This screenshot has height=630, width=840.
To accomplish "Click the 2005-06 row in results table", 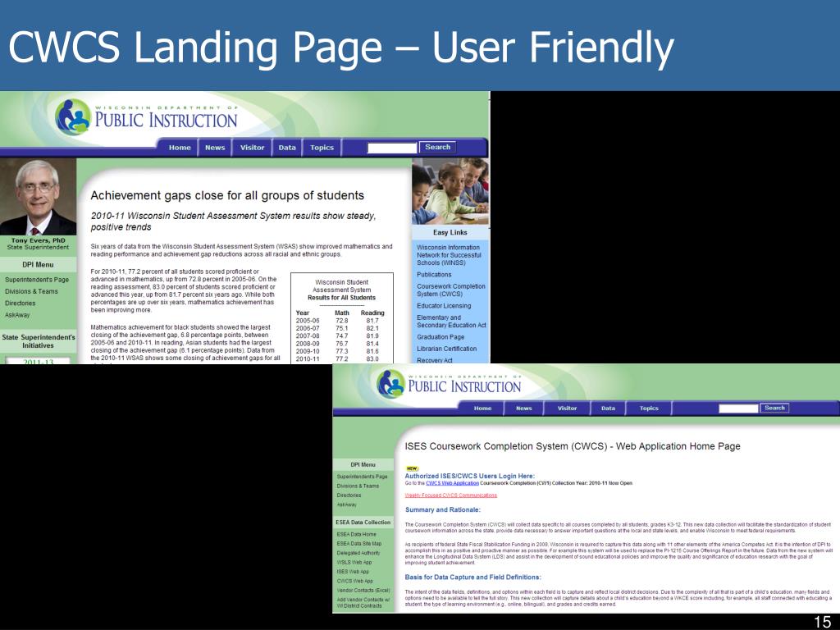I will 337,321.
